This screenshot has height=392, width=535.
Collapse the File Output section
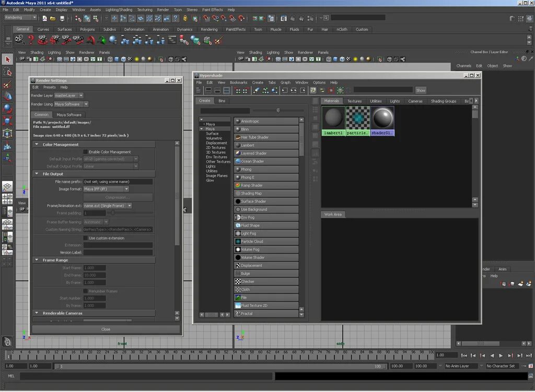point(37,174)
